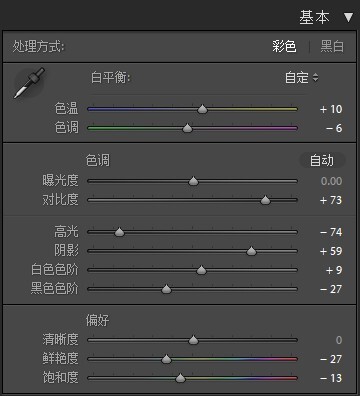Click the 高光 slider handle
This screenshot has height=396, width=360.
click(x=119, y=232)
